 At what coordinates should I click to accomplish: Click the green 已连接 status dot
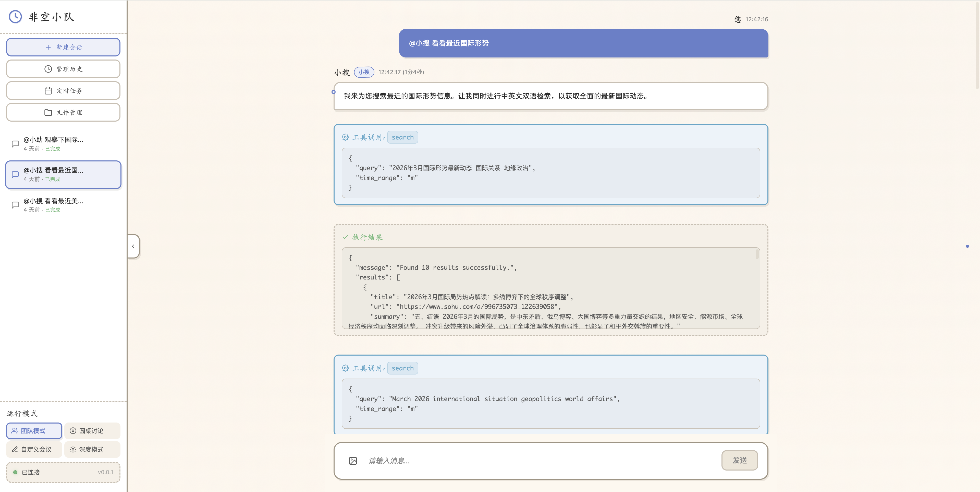(x=15, y=472)
